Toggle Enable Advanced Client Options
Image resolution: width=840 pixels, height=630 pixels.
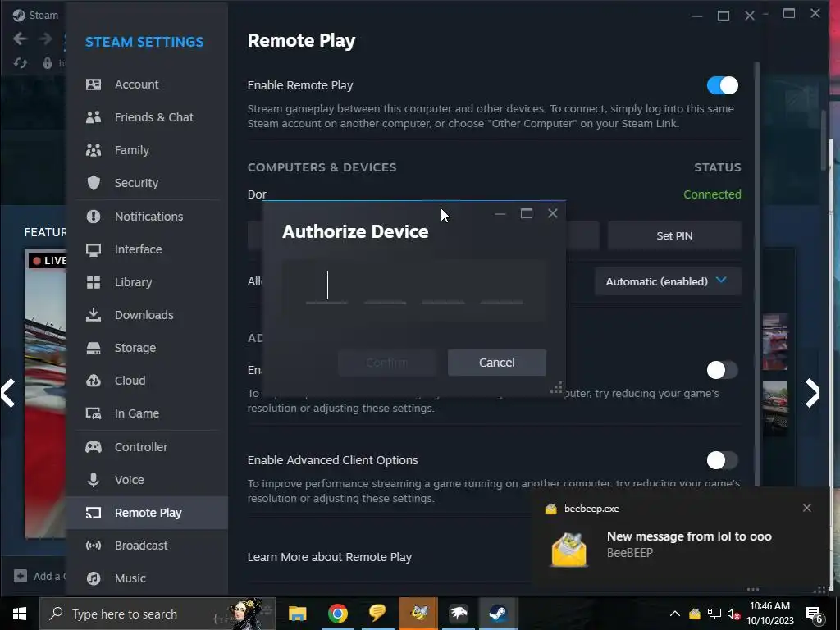722,460
